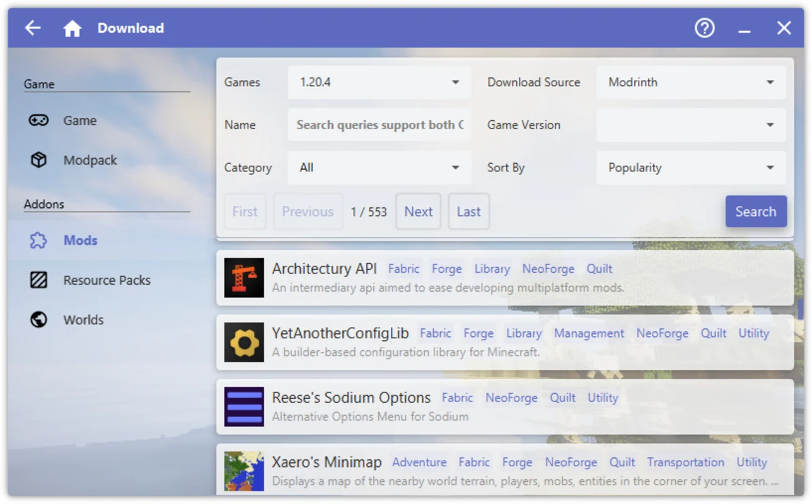Expand the Sort By Popularity dropdown
The width and height of the screenshot is (812, 504).
coord(691,168)
